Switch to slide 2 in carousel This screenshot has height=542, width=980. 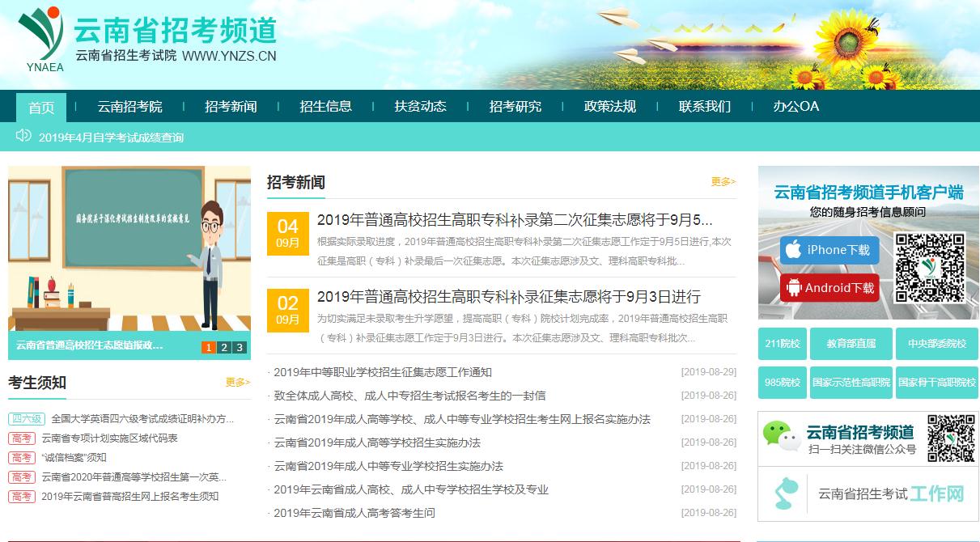(x=224, y=347)
